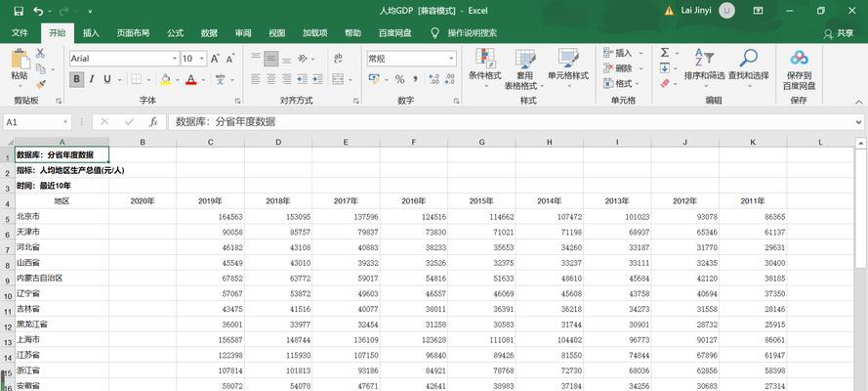This screenshot has width=868, height=391.
Task: Click the 共享 share button
Action: pos(840,34)
